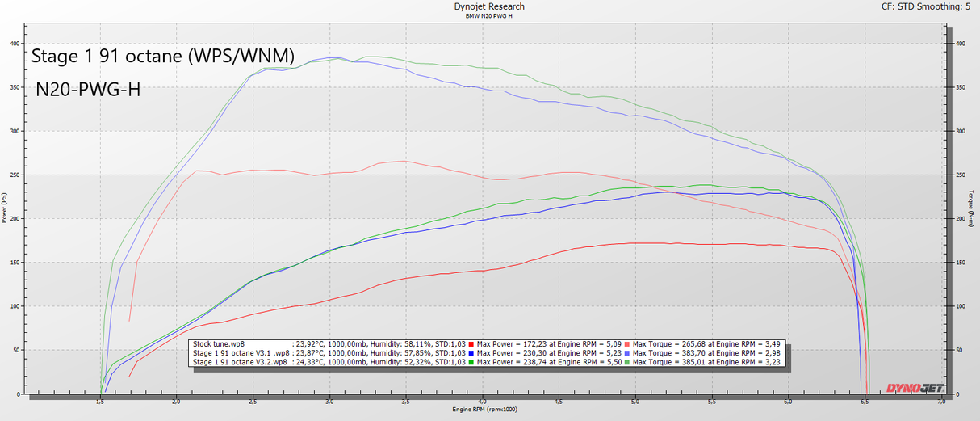Click the Engine RPM (rpmx1000) axis label
Screen dimensions: 980x421
click(484, 409)
